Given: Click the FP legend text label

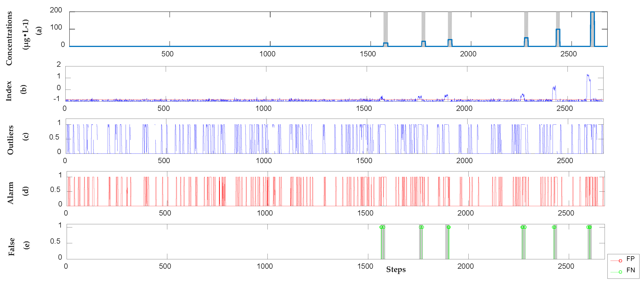Looking at the screenshot, I should pyautogui.click(x=630, y=259).
